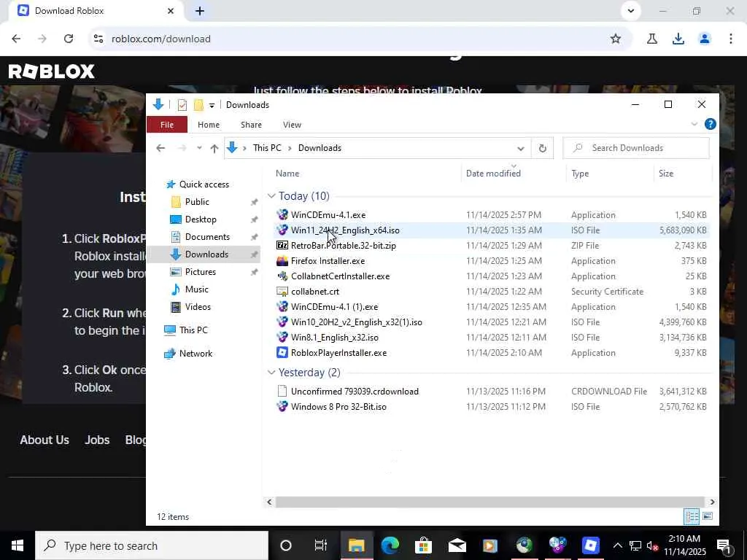Click the WinCDEmu-4.1.exe file icon
The width and height of the screenshot is (747, 560).
(x=282, y=215)
